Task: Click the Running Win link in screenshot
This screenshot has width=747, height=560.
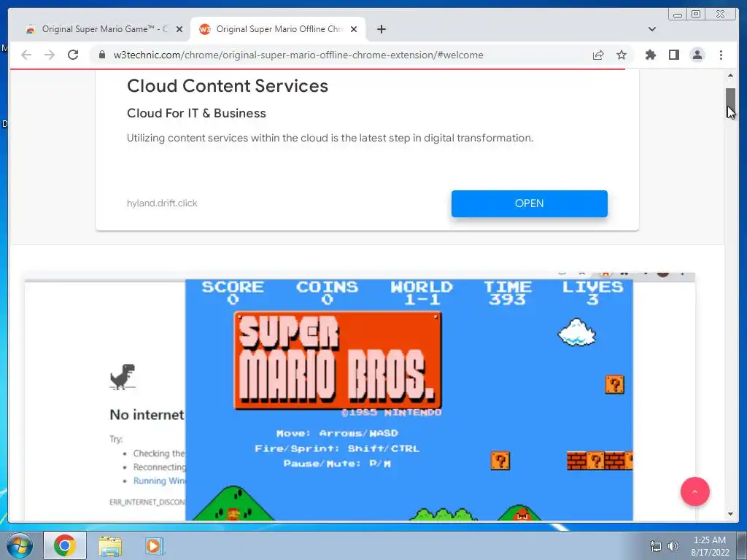Action: point(159,481)
